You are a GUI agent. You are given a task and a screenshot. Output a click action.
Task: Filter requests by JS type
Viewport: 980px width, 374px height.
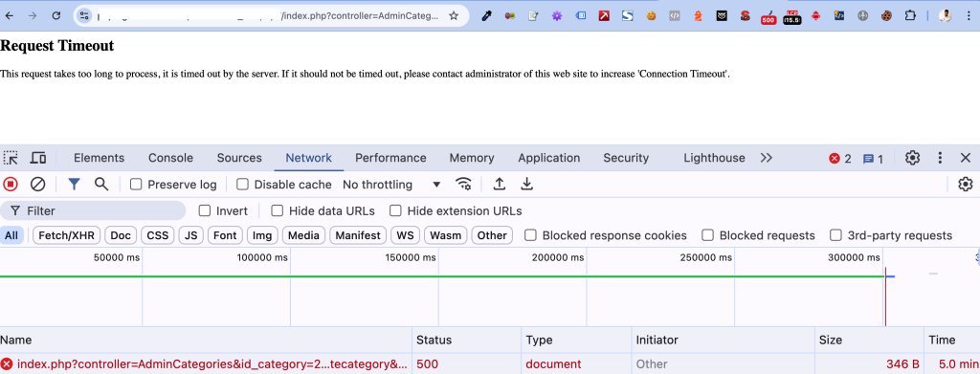[x=191, y=235]
